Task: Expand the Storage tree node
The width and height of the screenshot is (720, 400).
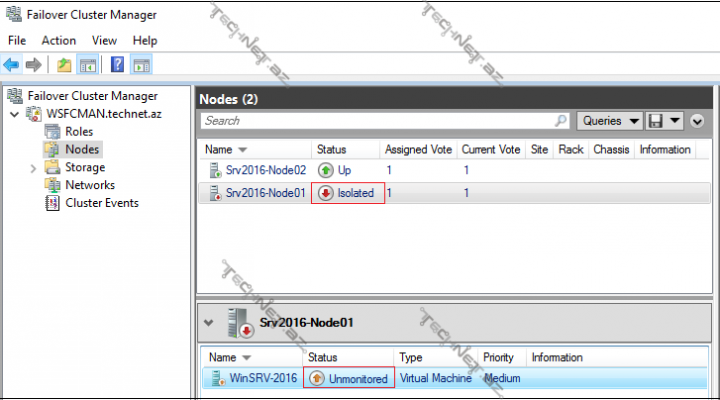Action: [35, 168]
